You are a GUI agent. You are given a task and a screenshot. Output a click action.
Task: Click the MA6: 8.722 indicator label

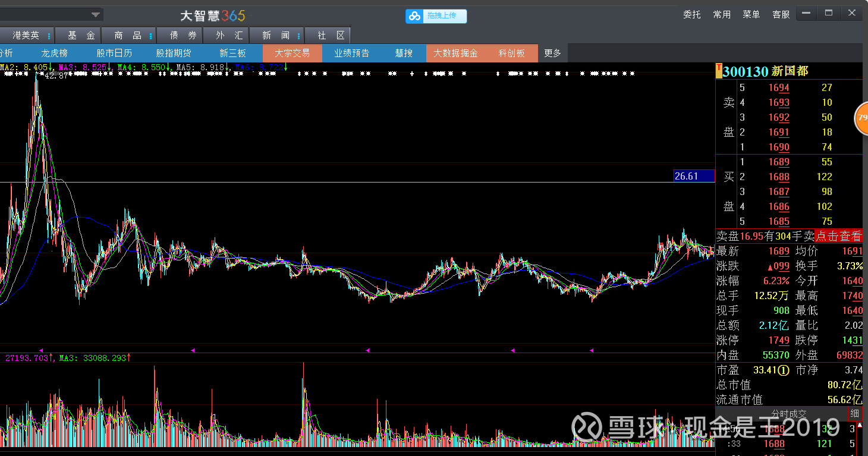click(262, 68)
